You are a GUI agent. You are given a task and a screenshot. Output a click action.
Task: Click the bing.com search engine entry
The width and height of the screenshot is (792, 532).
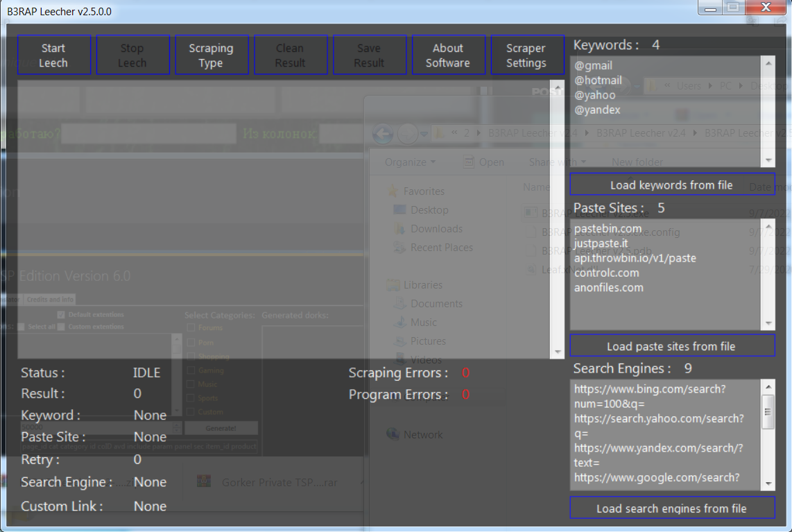tap(650, 396)
